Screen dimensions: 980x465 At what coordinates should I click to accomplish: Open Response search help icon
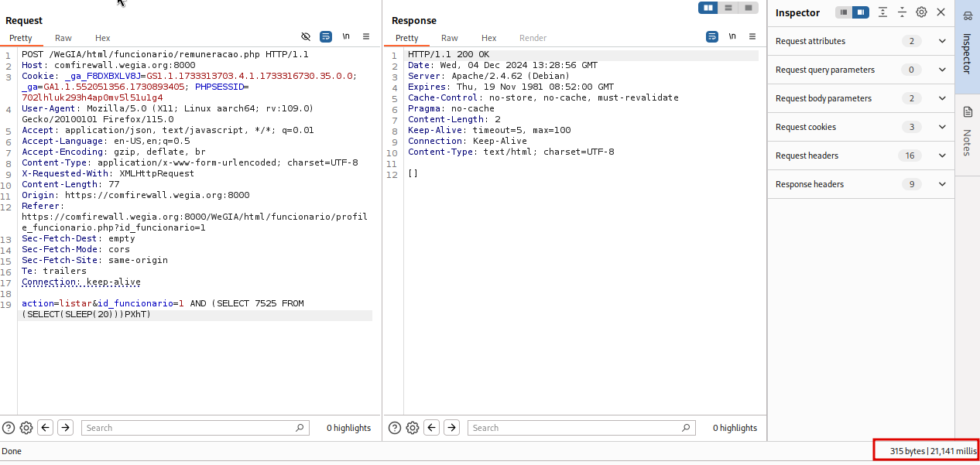395,428
